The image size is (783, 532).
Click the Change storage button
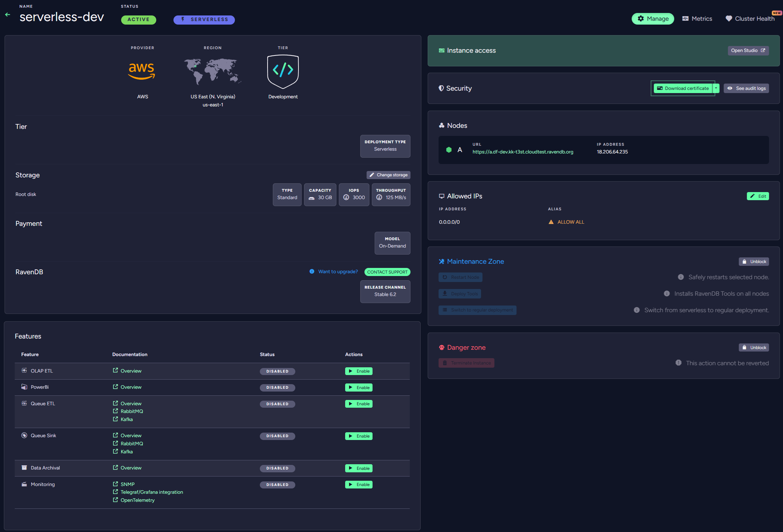[x=388, y=175]
